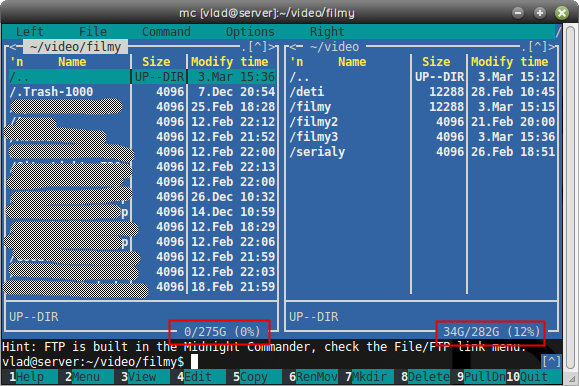Select the /serialy directory in right panel
Image resolution: width=579 pixels, height=386 pixels.
[x=422, y=152]
